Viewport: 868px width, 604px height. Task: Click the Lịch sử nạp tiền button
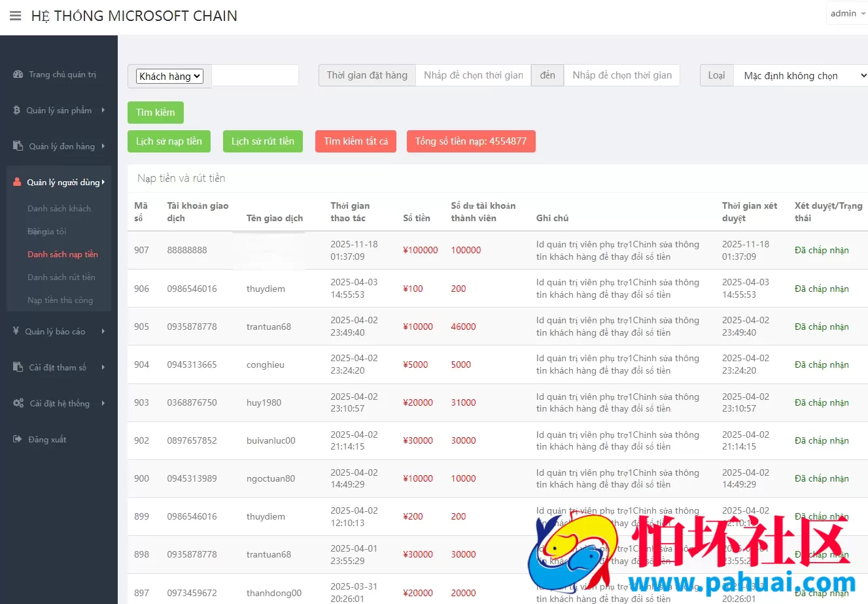click(x=169, y=141)
